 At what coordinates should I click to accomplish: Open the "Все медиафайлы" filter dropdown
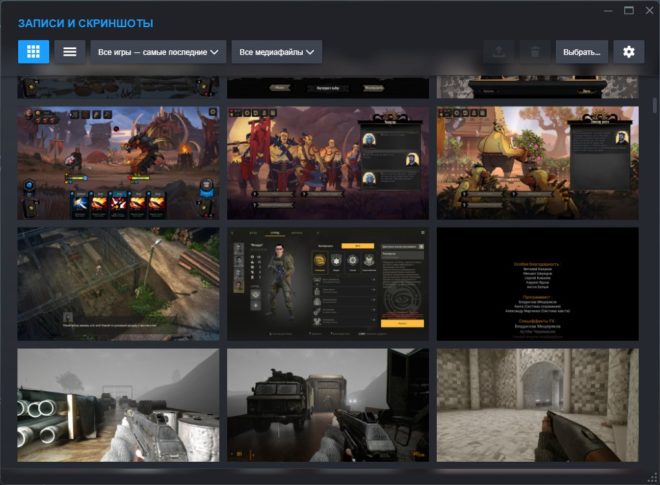click(x=277, y=52)
